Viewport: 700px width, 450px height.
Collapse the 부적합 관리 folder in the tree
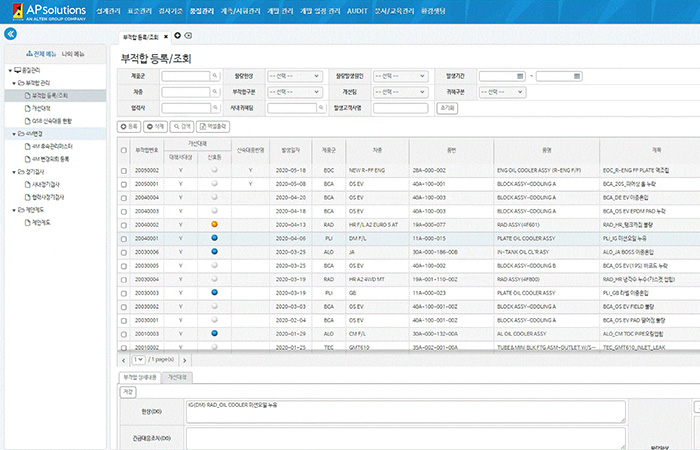coord(14,83)
